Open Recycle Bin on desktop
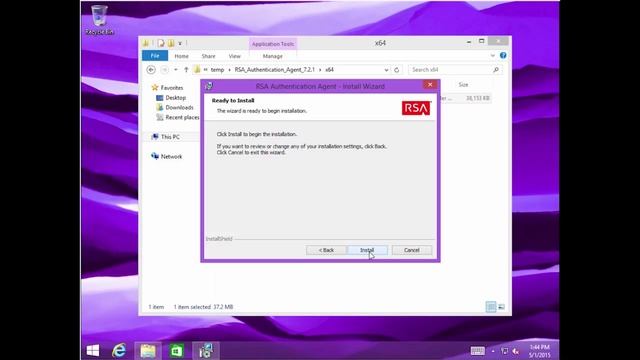The image size is (640, 360). [100, 20]
